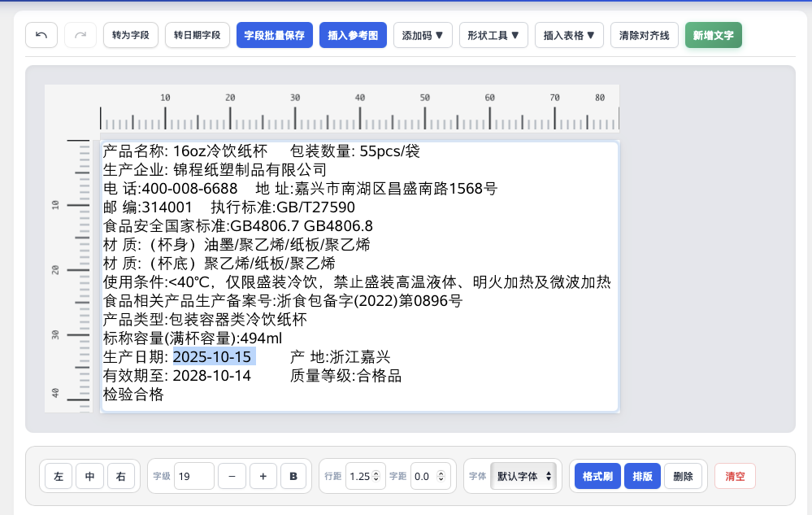The width and height of the screenshot is (812, 515).
Task: Click the red 清空 button
Action: point(735,476)
